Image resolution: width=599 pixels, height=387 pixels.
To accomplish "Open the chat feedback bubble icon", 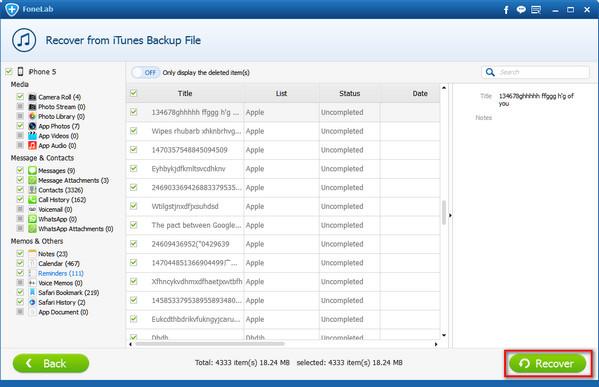I will (521, 10).
